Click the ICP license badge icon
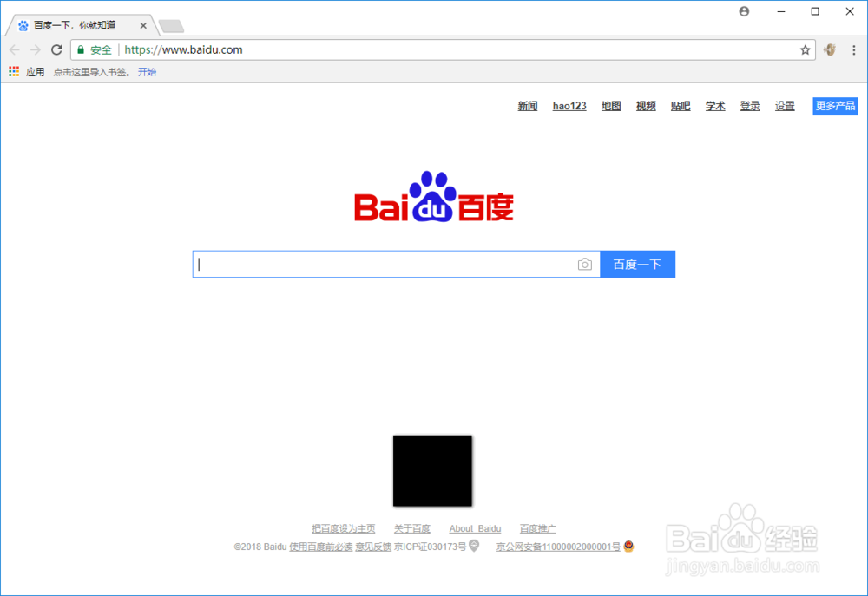The width and height of the screenshot is (868, 596). click(475, 547)
